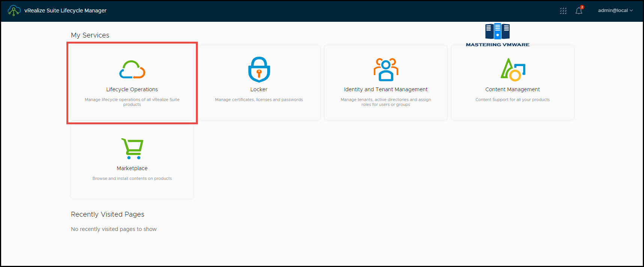Open the Marketplace title link
The image size is (644, 267).
(132, 168)
